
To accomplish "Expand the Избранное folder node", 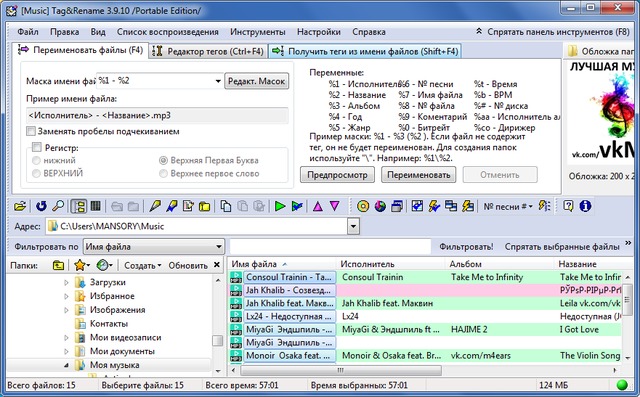I will [66, 296].
